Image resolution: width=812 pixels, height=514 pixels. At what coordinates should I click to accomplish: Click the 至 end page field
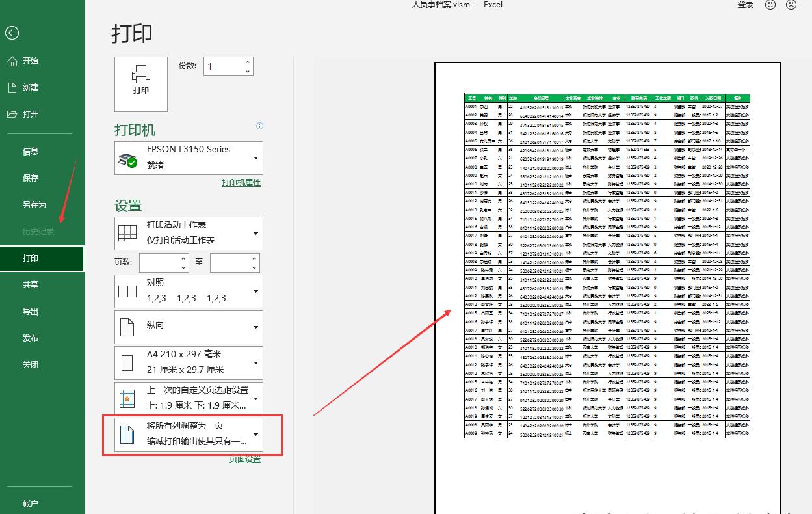coord(230,262)
